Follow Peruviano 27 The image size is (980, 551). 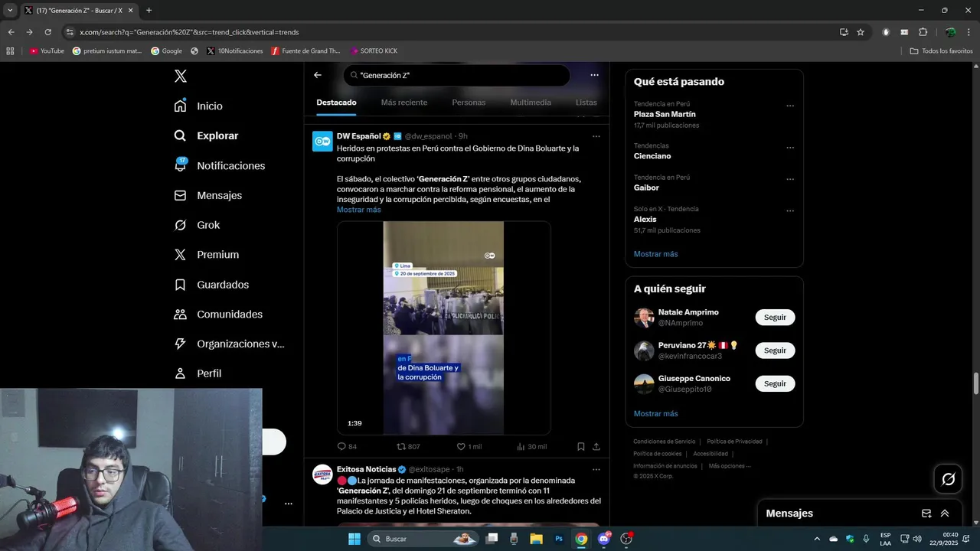pos(775,350)
